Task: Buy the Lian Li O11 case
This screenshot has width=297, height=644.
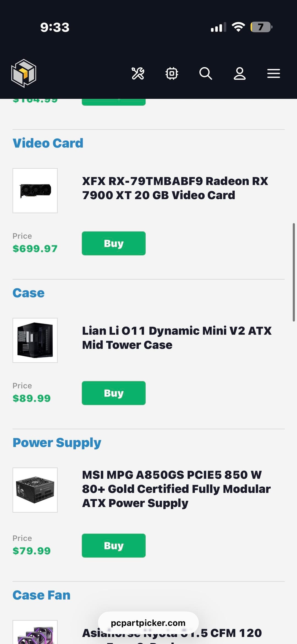Action: click(x=114, y=393)
